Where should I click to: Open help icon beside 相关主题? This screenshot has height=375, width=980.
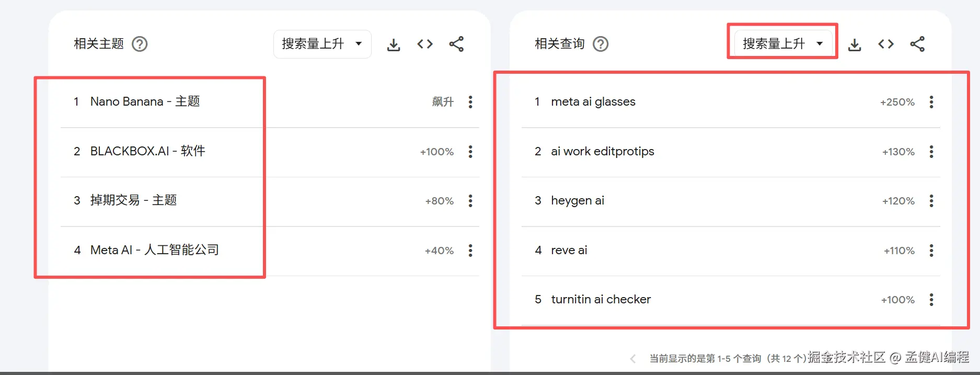pos(140,44)
